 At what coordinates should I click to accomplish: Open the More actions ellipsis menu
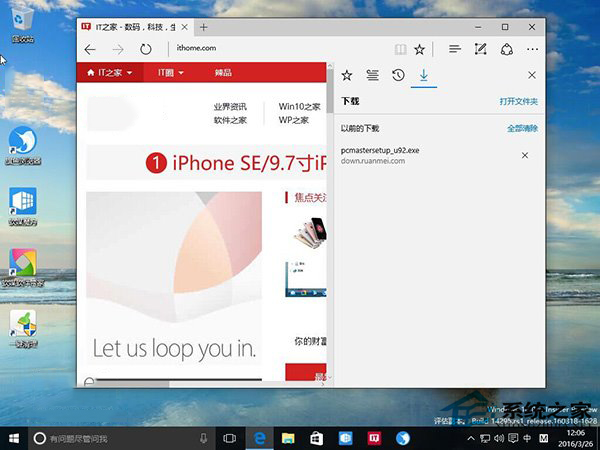[532, 49]
